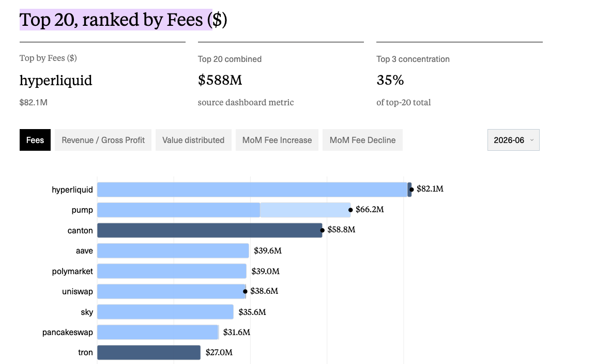
Task: Click the darker pump bar segment
Action: tap(179, 210)
